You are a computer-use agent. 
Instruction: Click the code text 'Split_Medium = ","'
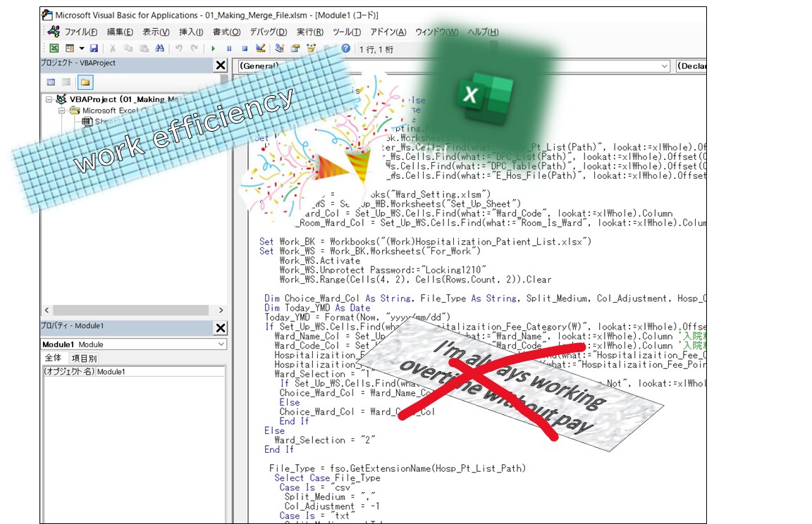(330, 497)
